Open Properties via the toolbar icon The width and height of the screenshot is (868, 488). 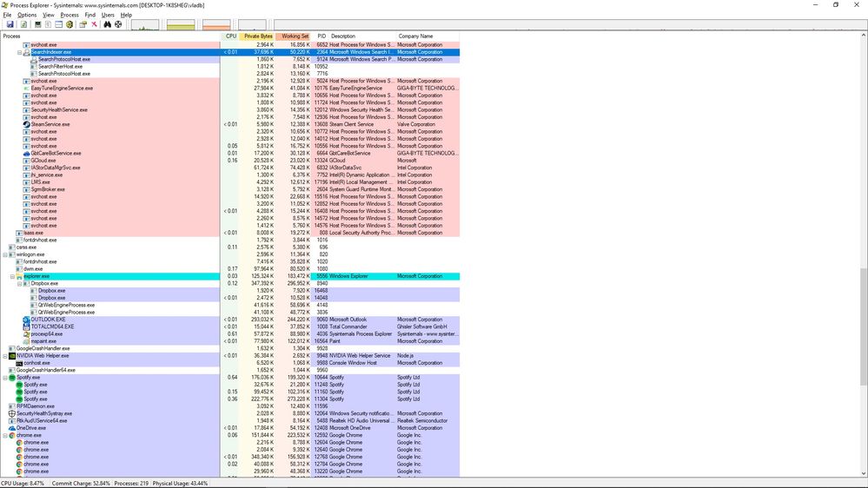point(83,24)
